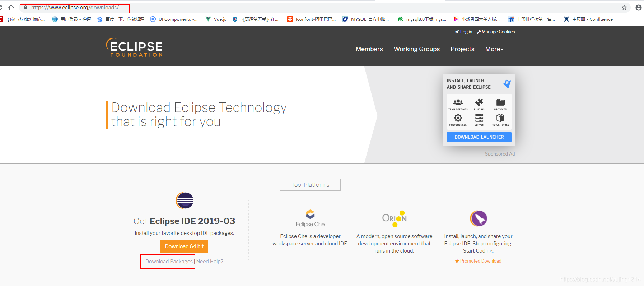
Task: Click the Get Eclipse IDE 2019-03 heading
Action: 184,221
